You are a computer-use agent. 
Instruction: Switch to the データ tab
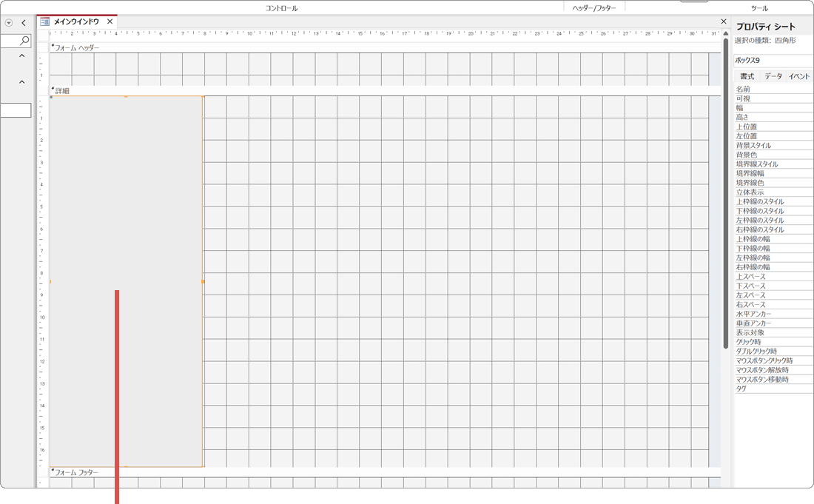click(773, 77)
